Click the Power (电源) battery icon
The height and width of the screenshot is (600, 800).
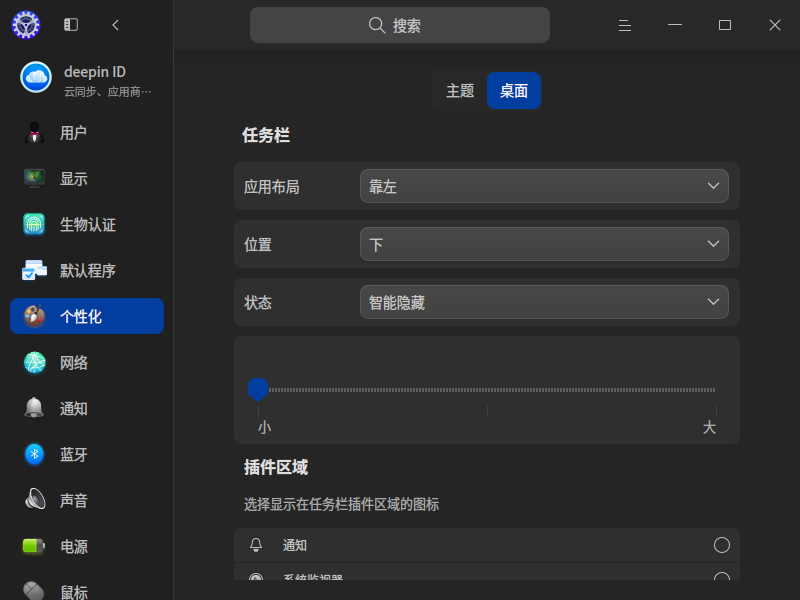[34, 546]
